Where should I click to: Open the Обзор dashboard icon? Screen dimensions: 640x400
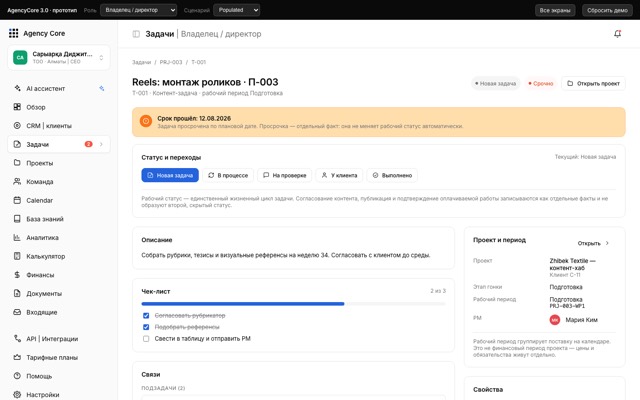[x=17, y=107]
